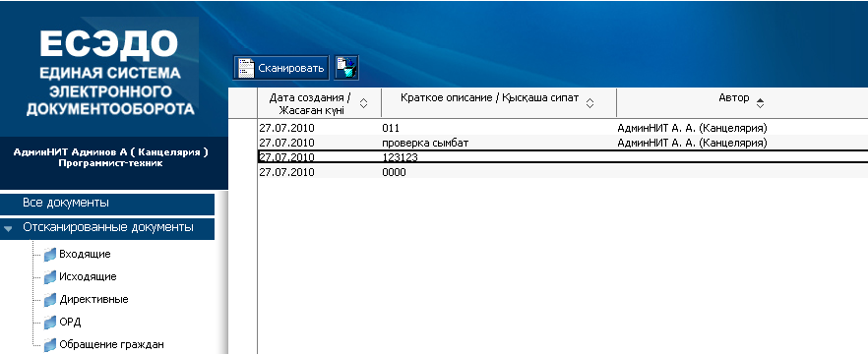Open Отсканированные документы section
This screenshot has width=868, height=355.
107,228
